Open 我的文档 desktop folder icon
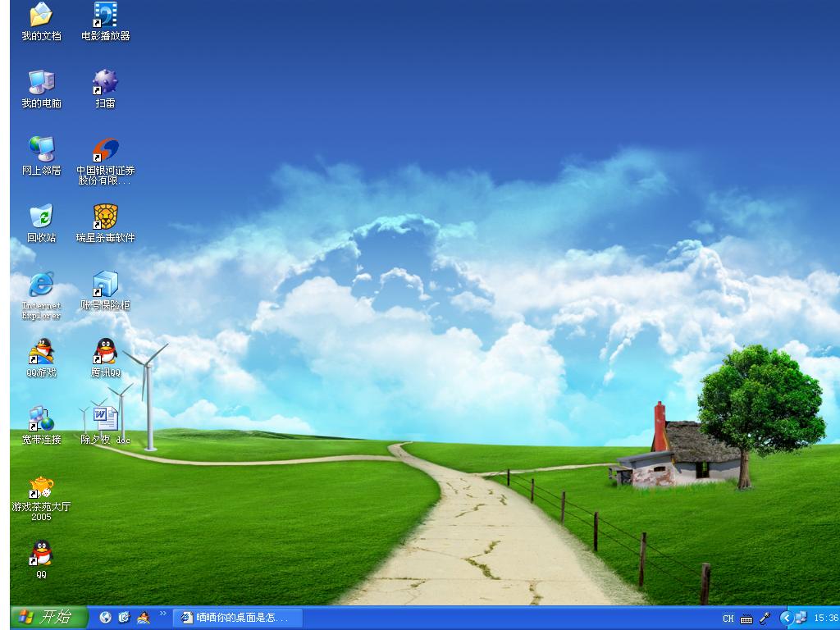This screenshot has height=630, width=840. point(41,21)
